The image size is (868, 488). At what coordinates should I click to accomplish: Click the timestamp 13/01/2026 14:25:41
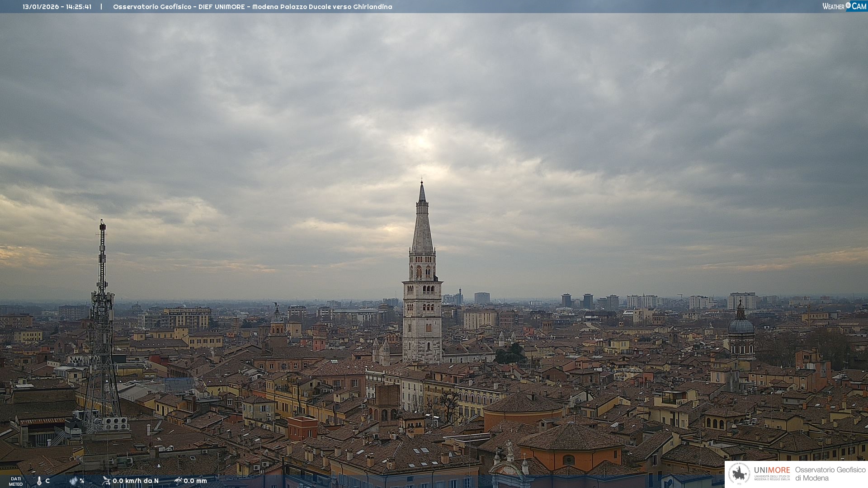[57, 7]
